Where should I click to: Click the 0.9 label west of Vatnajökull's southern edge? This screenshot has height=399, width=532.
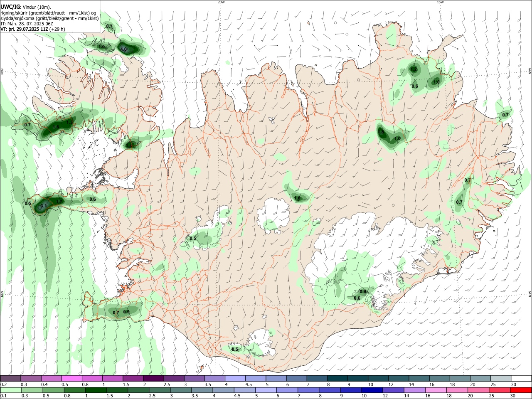pos(363,291)
